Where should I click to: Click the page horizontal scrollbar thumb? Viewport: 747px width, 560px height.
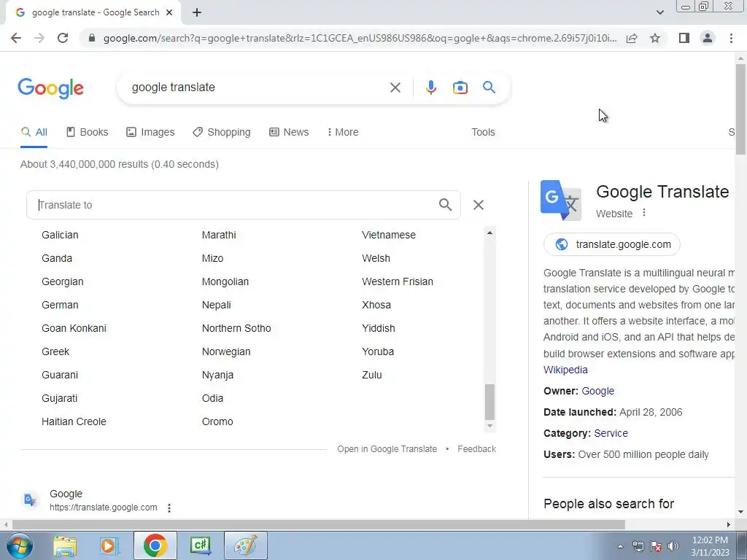point(318,525)
